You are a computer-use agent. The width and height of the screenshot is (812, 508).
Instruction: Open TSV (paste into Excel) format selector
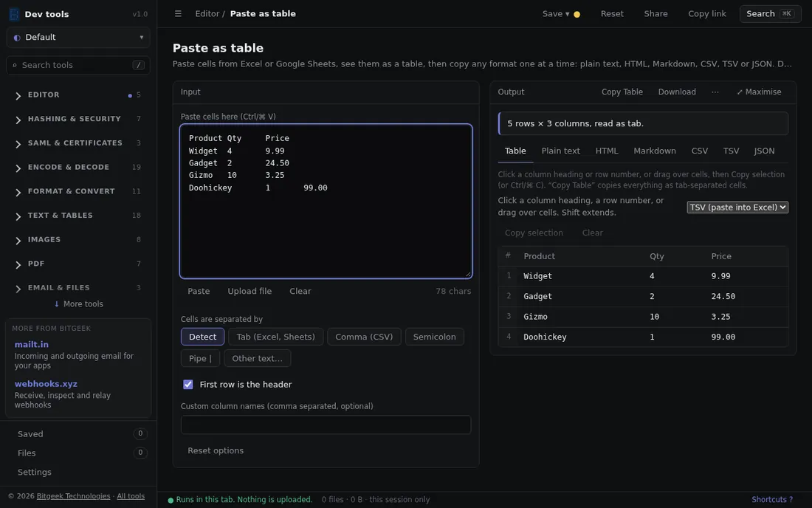737,207
